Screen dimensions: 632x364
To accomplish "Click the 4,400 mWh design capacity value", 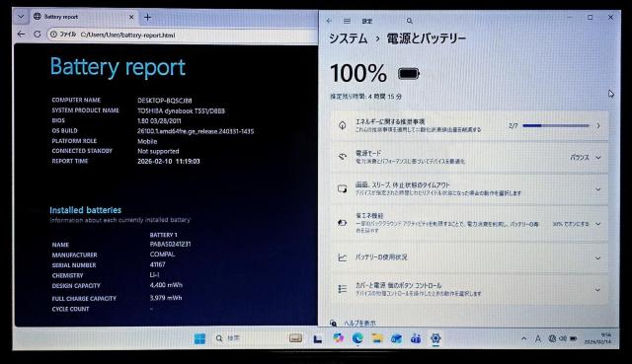I will 166,285.
